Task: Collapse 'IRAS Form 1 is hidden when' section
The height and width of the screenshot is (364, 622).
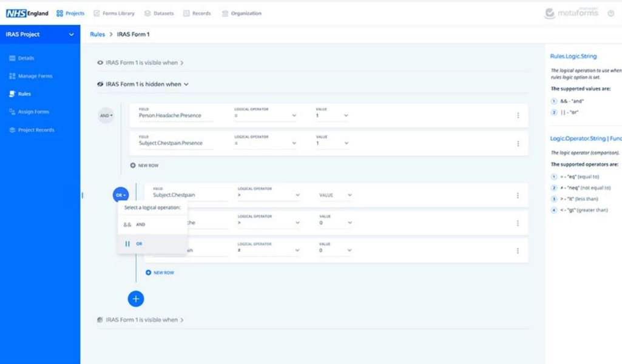Action: (143, 84)
